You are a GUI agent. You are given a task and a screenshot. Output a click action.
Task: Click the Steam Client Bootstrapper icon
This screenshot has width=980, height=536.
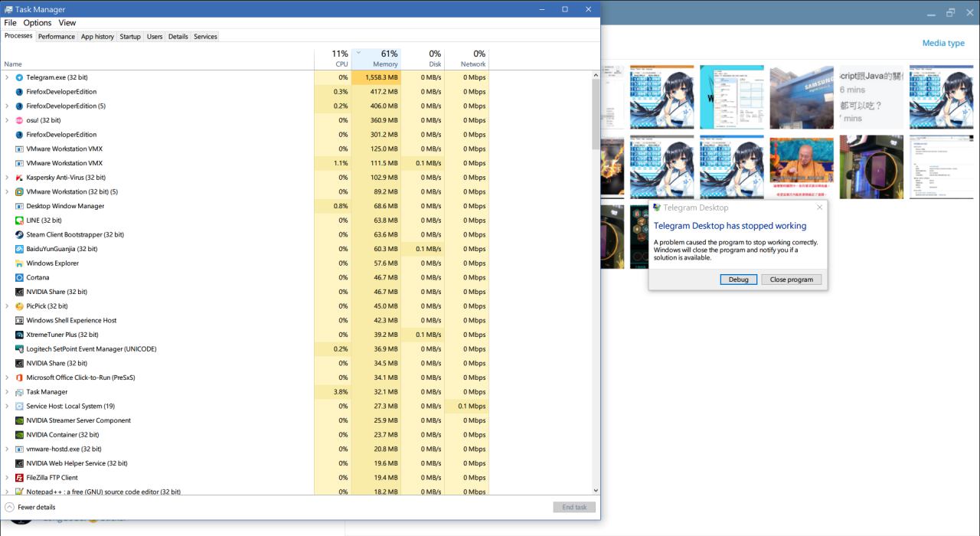(x=19, y=235)
